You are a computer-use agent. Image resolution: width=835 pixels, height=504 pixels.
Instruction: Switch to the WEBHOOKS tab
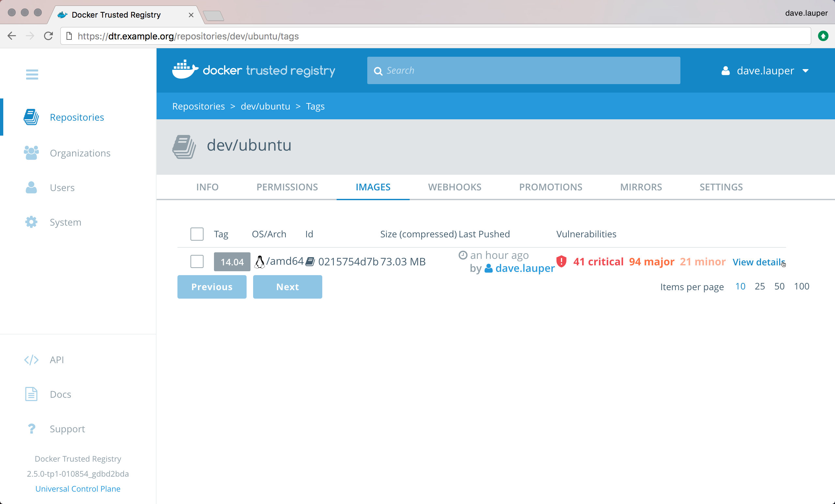point(454,187)
